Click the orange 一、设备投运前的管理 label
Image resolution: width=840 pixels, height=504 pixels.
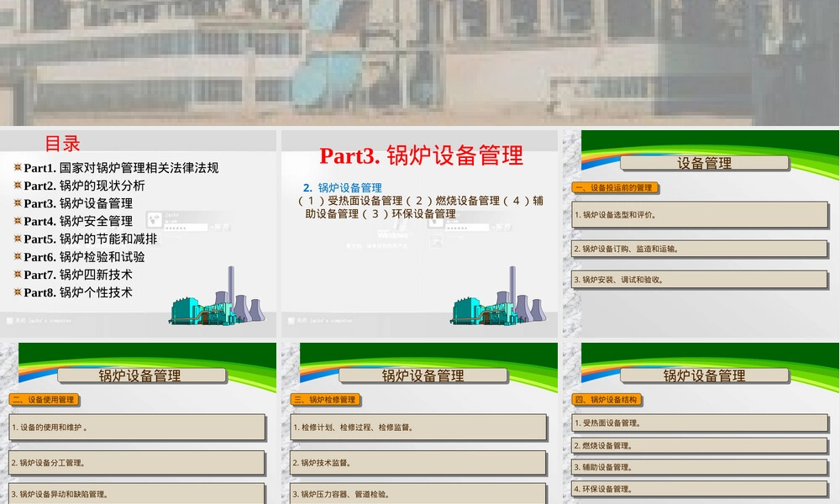[x=615, y=188]
